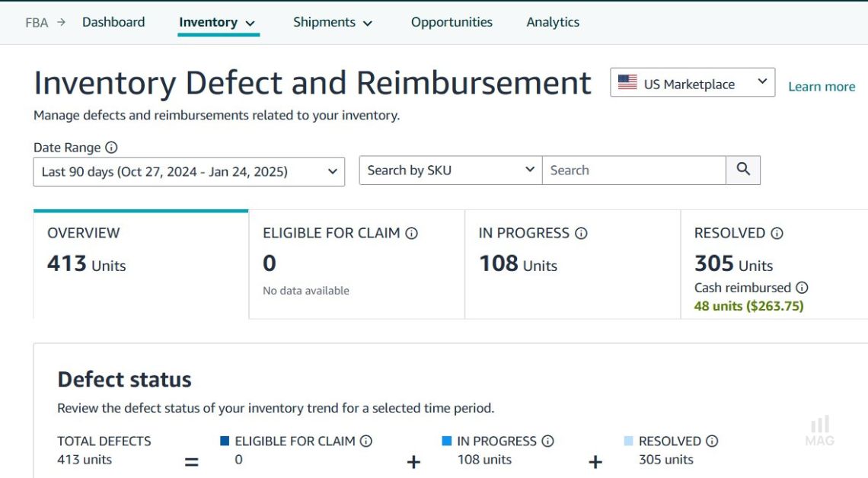Click 305 units under Resolved legend
Viewport: 868px width, 478px height.
(x=666, y=460)
